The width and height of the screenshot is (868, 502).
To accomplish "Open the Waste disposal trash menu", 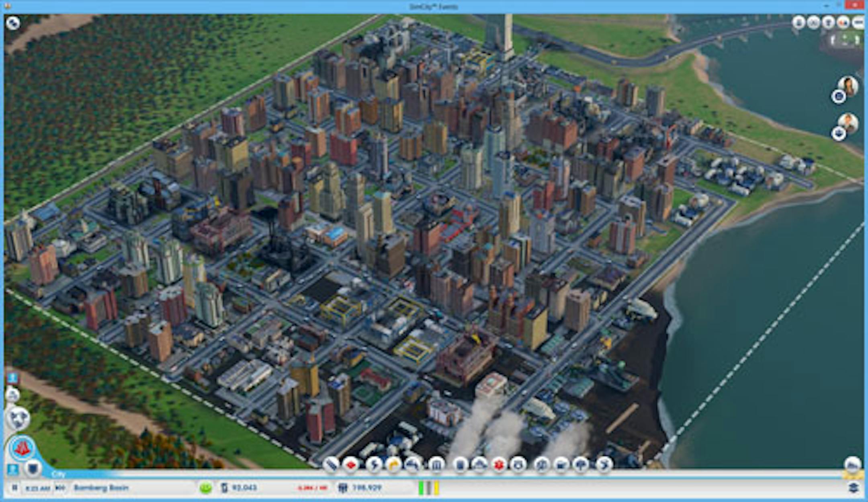I will click(460, 465).
